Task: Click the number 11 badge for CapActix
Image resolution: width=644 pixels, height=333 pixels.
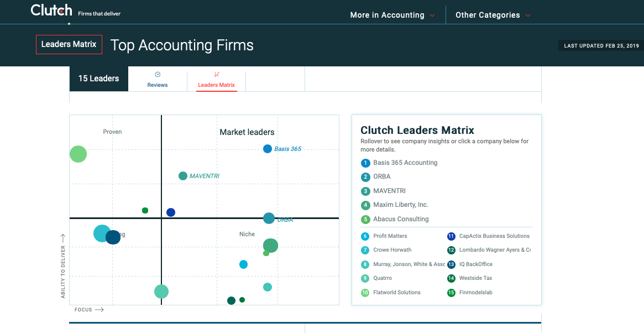Action: coord(451,236)
